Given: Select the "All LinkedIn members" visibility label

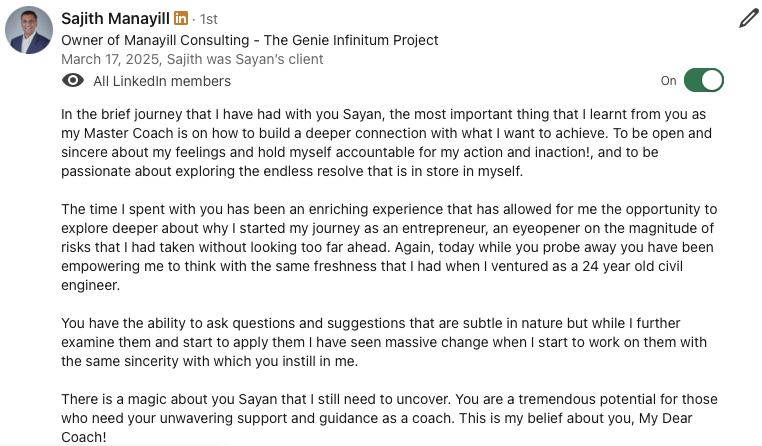Looking at the screenshot, I should (162, 81).
